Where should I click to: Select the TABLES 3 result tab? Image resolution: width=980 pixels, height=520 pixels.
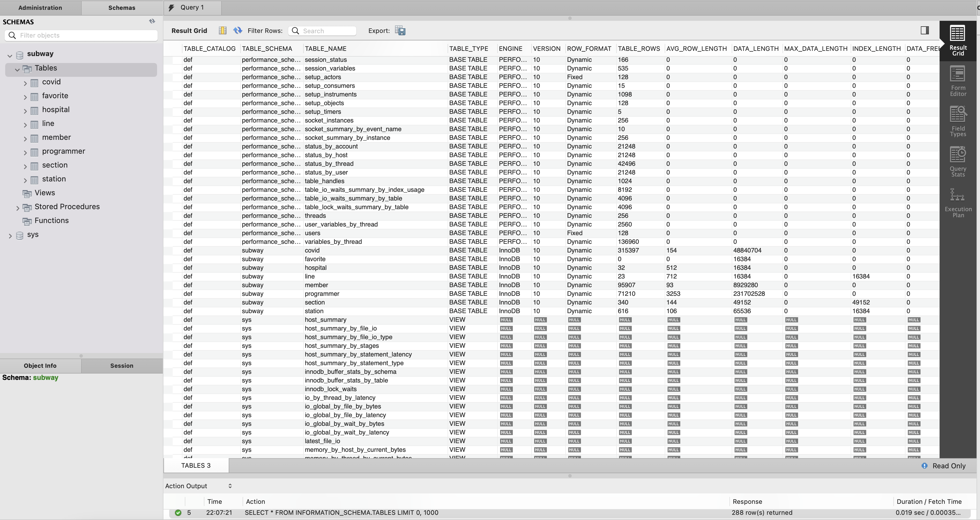(195, 465)
